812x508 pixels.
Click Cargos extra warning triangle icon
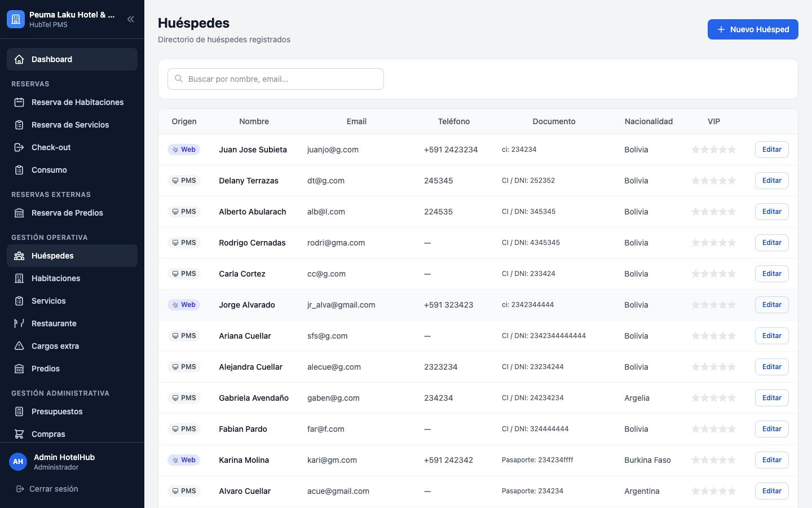pos(19,346)
